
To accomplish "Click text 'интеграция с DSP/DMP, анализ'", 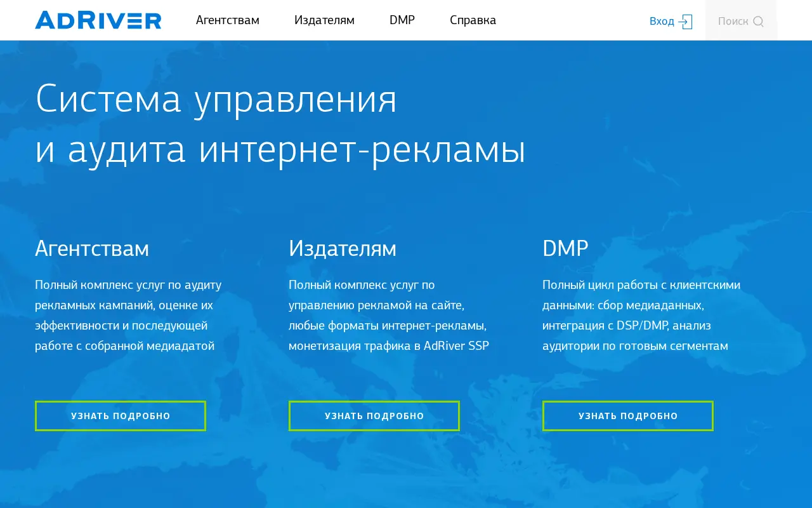I will point(627,326).
